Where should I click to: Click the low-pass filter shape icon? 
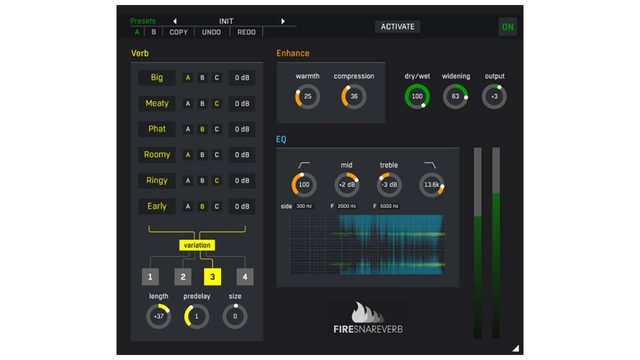click(x=430, y=165)
